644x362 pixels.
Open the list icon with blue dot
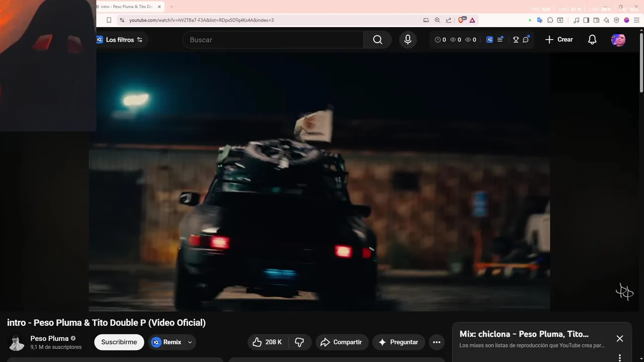[x=500, y=39]
